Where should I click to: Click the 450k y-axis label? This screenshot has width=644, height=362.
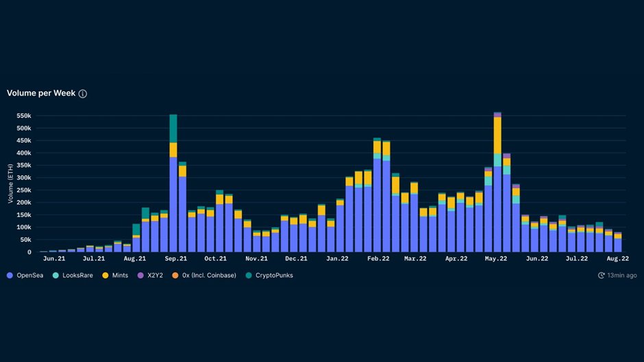[x=24, y=141]
